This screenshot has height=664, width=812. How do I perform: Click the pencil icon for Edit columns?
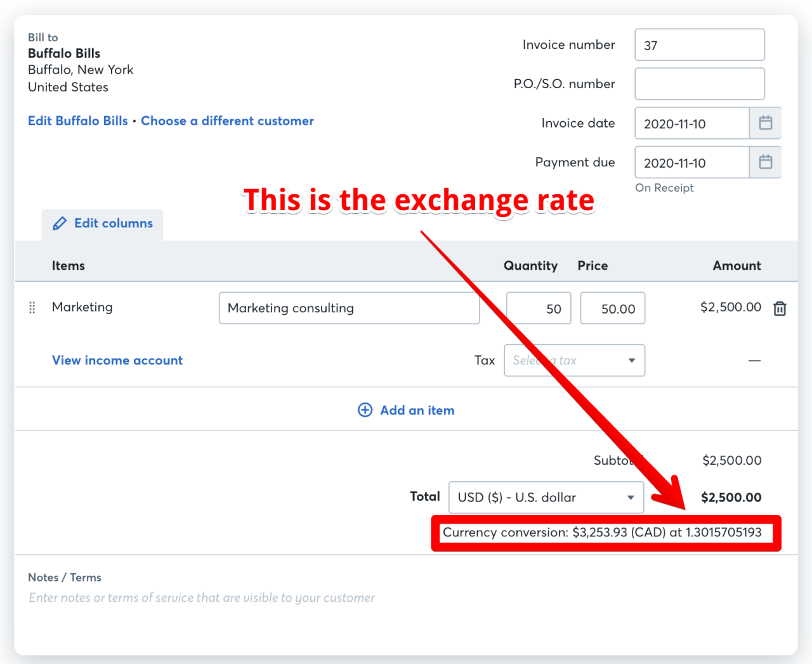tap(60, 223)
